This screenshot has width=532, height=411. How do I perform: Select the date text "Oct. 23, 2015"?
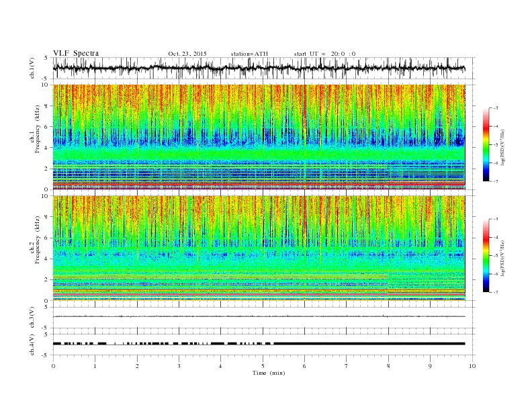[x=187, y=54]
